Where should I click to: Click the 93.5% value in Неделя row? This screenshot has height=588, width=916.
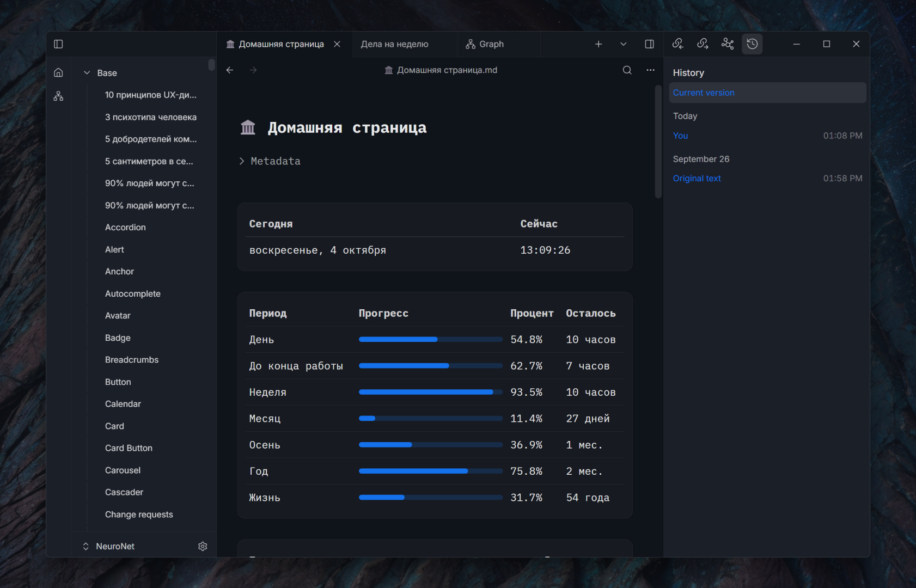pos(526,392)
